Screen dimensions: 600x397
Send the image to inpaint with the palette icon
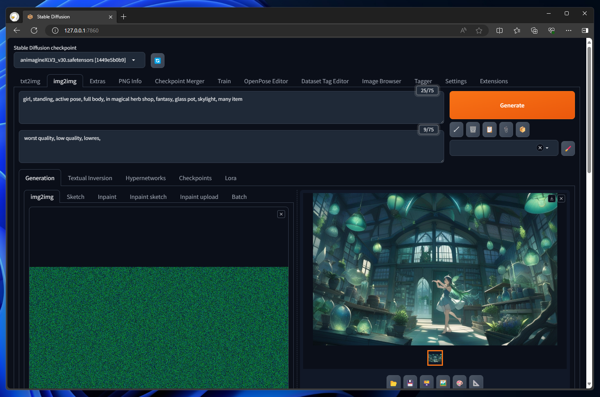pyautogui.click(x=460, y=382)
